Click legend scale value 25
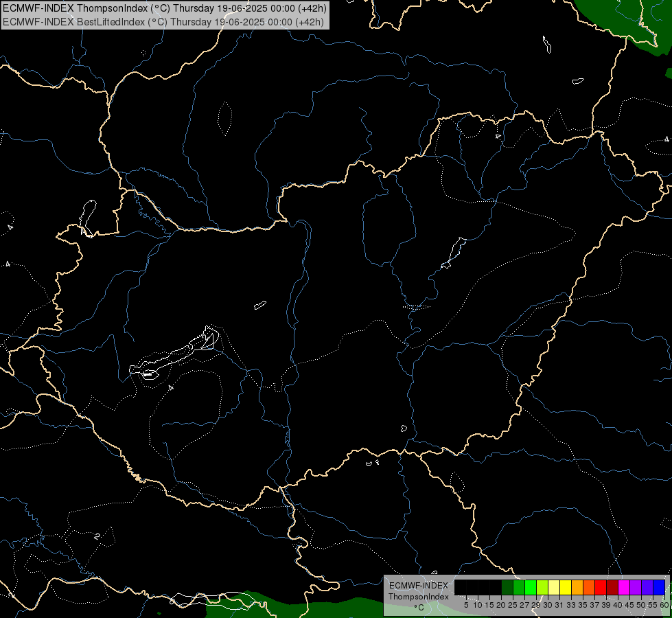Screen dimensions: 672x618 click(513, 605)
